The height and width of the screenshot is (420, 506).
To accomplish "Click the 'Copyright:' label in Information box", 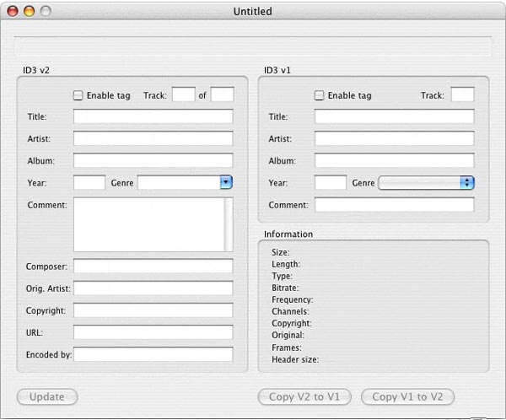I will tap(292, 323).
